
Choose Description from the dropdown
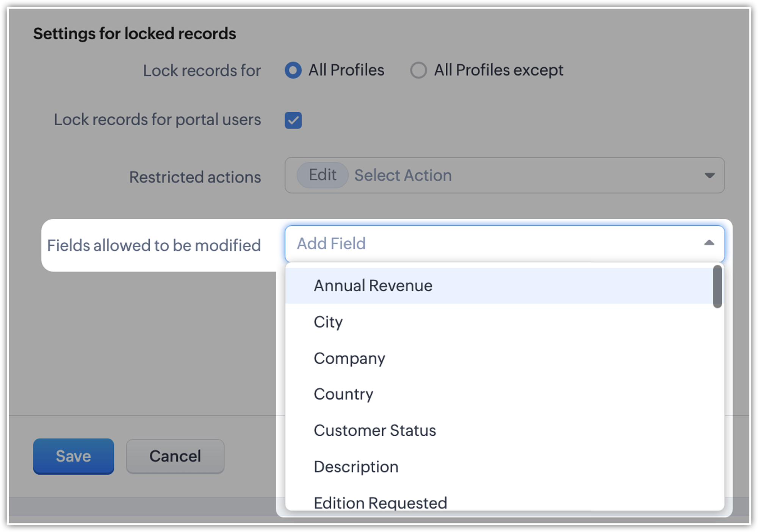tap(356, 467)
